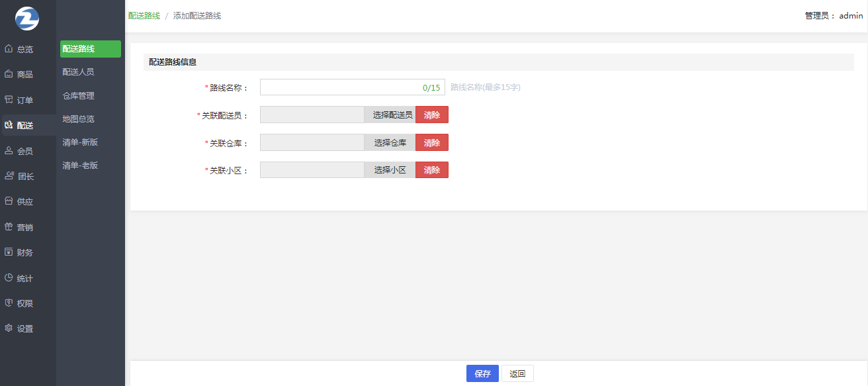The image size is (868, 386).
Task: Select the 营销 marketing gift icon
Action: (9, 227)
